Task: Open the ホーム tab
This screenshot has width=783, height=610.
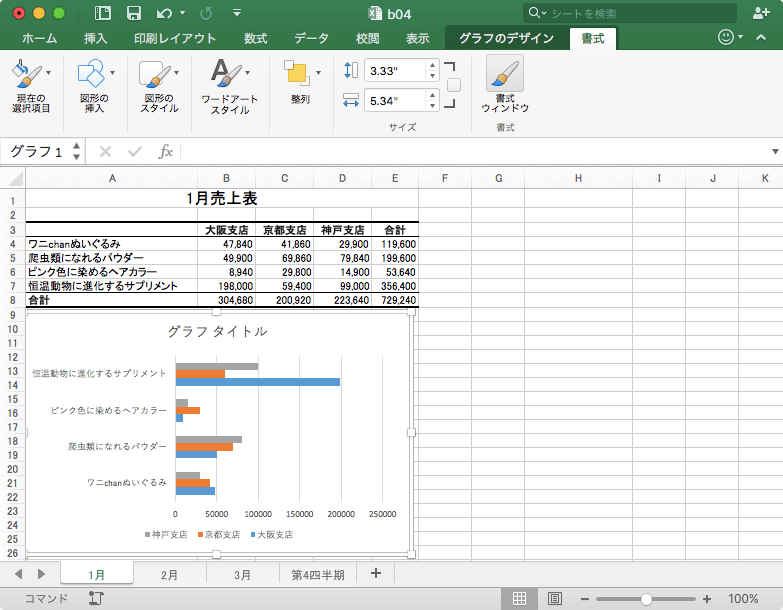Action: point(39,38)
